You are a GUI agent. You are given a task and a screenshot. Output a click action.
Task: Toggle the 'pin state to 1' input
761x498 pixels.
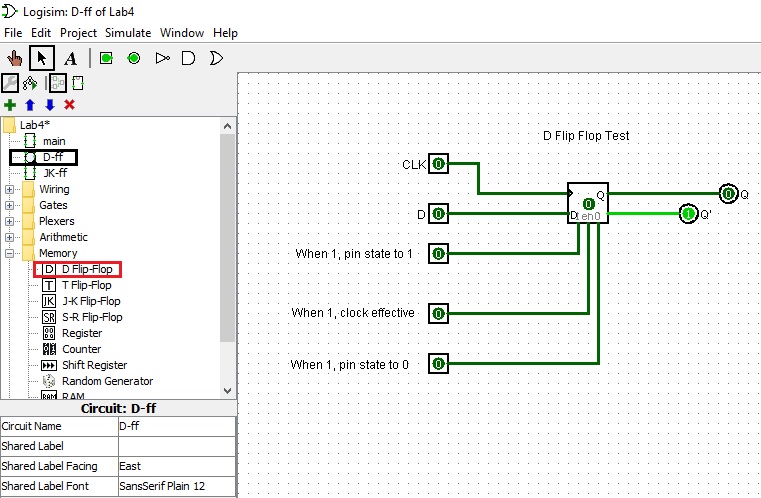(x=438, y=253)
